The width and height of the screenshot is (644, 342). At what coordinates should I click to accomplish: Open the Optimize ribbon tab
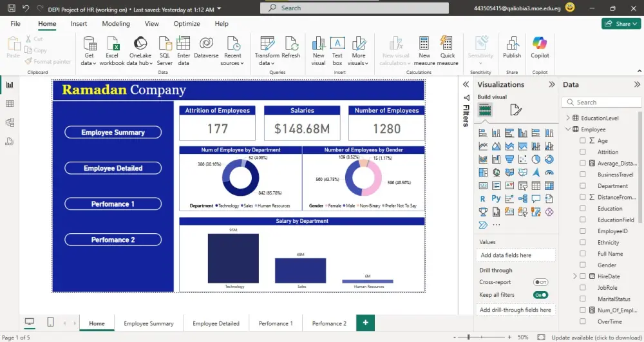pyautogui.click(x=187, y=24)
